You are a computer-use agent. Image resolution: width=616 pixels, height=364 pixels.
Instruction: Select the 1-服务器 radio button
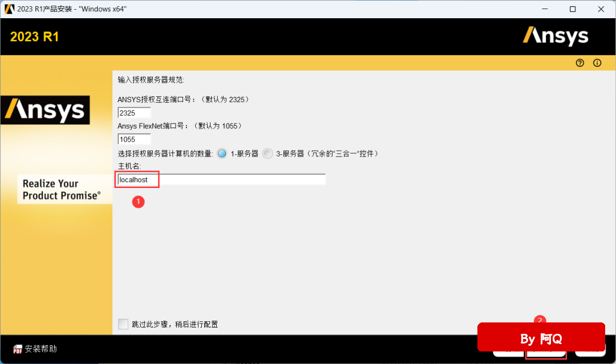tap(222, 153)
